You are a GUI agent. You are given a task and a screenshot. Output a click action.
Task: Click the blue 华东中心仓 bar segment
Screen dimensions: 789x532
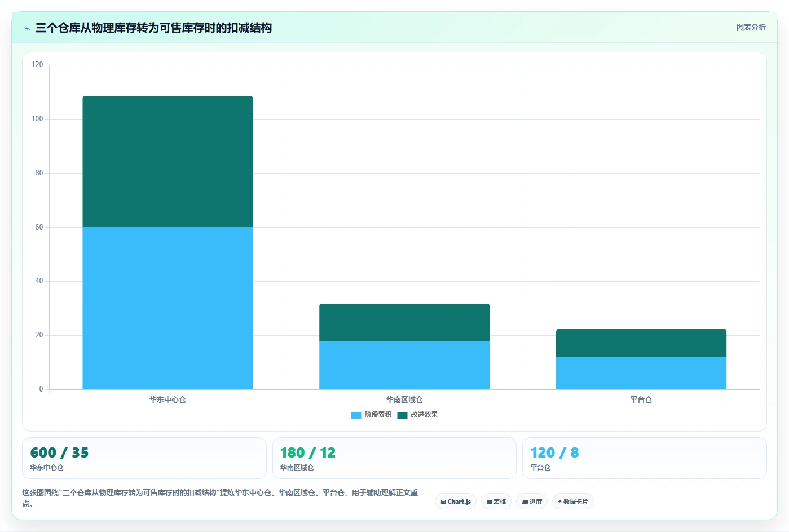pos(168,308)
